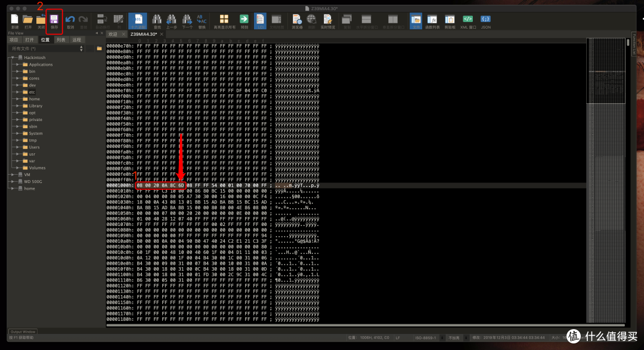Open the 不加亮 highlighting dropdown
644x350 pixels.
[x=457, y=337]
